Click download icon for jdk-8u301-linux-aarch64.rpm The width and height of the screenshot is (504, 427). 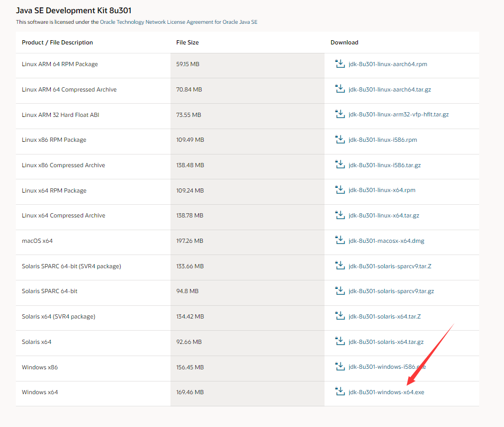[340, 63]
